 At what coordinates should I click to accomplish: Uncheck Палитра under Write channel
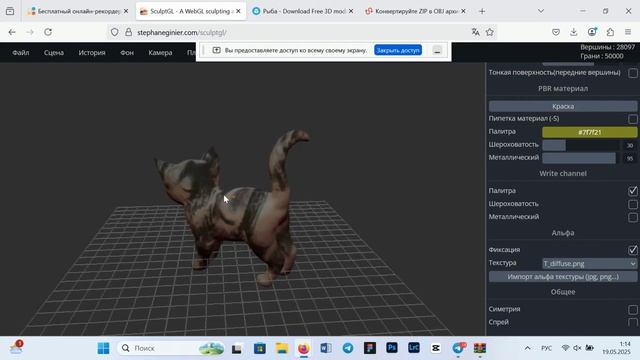(x=633, y=191)
